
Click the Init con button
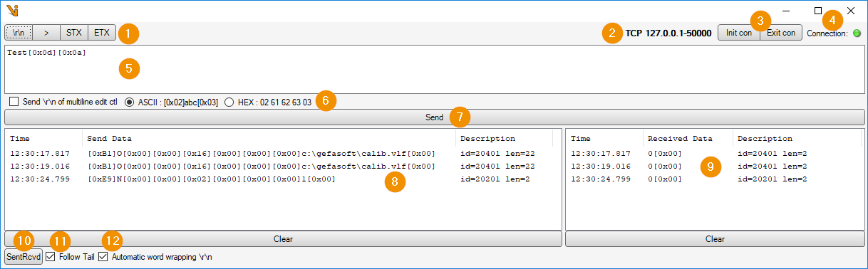coord(738,33)
